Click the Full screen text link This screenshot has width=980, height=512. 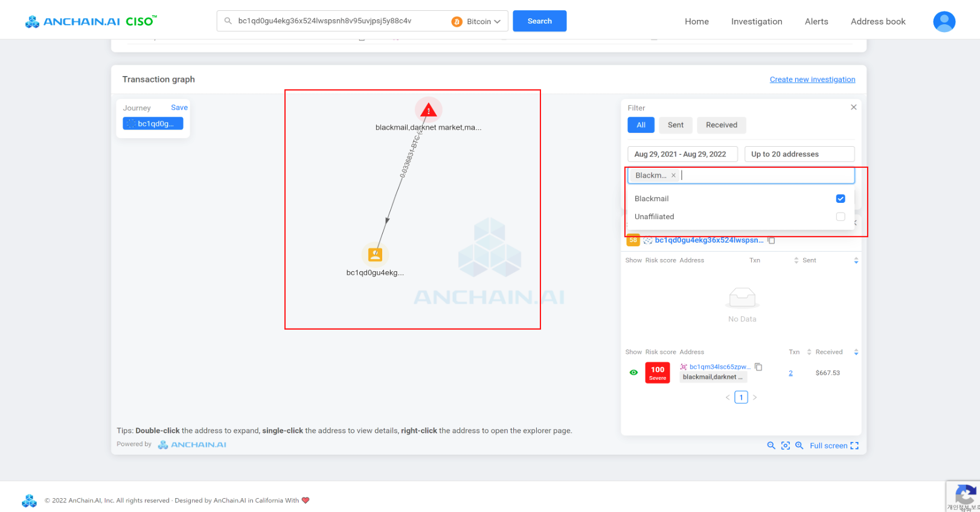tap(828, 446)
